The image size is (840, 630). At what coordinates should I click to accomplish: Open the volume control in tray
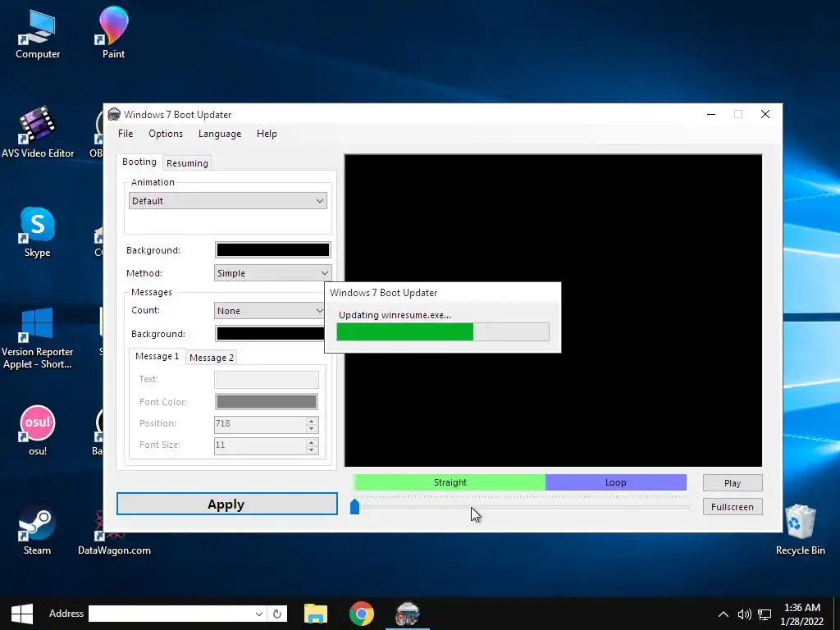point(744,614)
